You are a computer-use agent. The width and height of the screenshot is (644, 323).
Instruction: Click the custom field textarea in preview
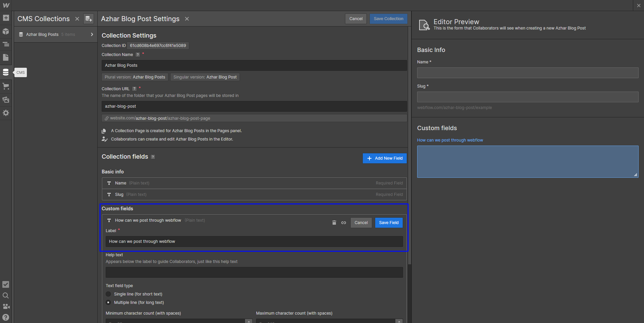(x=528, y=162)
